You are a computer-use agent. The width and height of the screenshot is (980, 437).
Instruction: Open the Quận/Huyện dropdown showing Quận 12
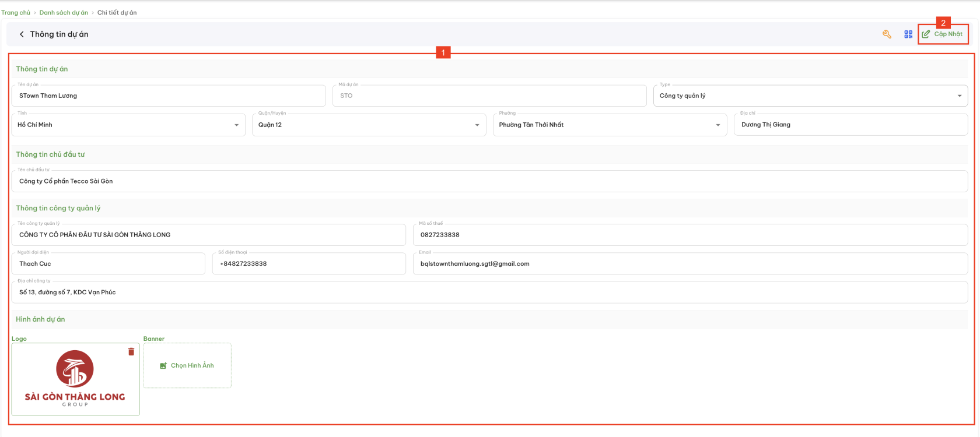[x=369, y=125]
